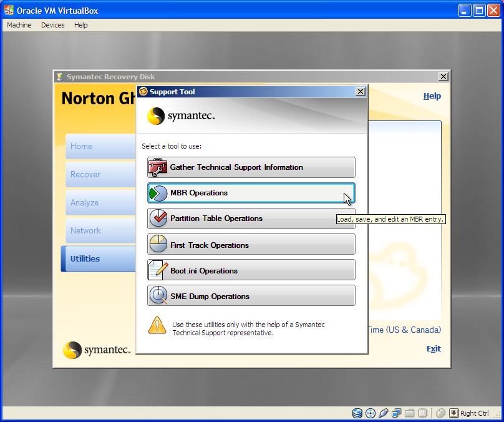Screen dimensions: 504x422
Task: Open the Machine menu
Action: [19, 25]
